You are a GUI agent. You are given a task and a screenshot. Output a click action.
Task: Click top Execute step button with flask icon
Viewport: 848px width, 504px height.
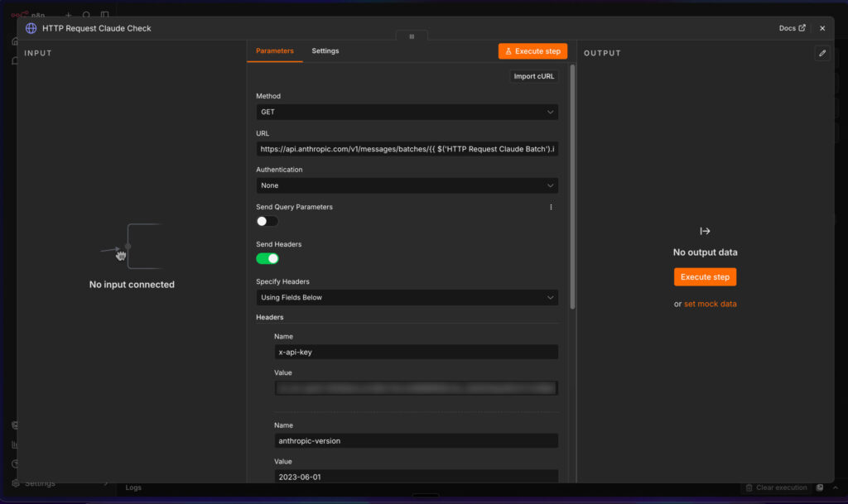tap(532, 51)
